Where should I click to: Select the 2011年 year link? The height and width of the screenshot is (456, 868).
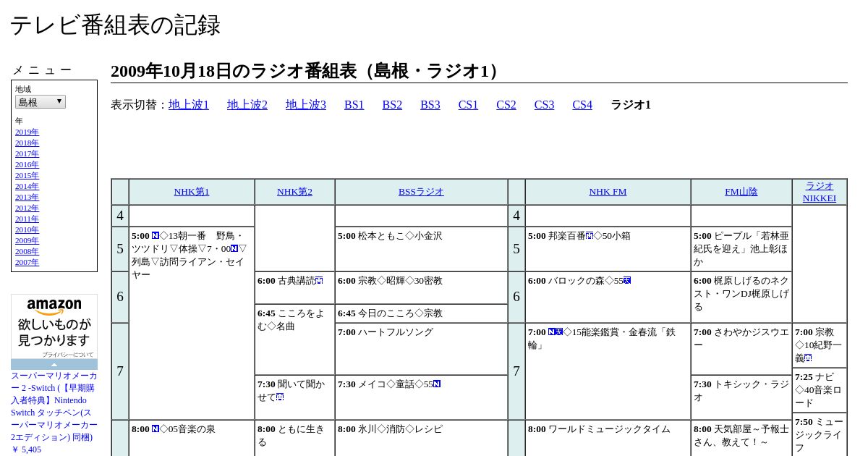coord(27,219)
